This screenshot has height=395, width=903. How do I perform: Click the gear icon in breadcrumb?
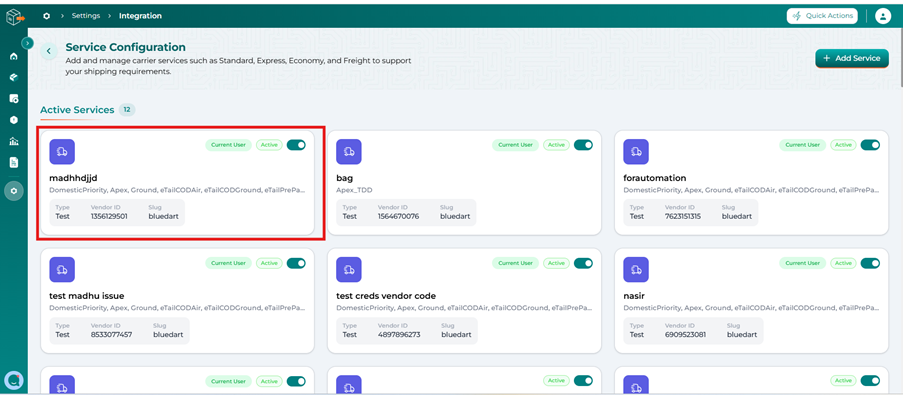click(x=47, y=16)
